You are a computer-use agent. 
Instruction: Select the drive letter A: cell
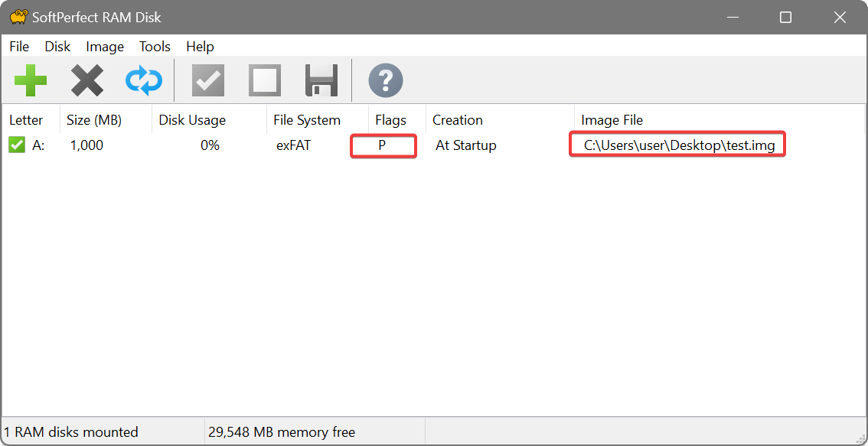38,145
